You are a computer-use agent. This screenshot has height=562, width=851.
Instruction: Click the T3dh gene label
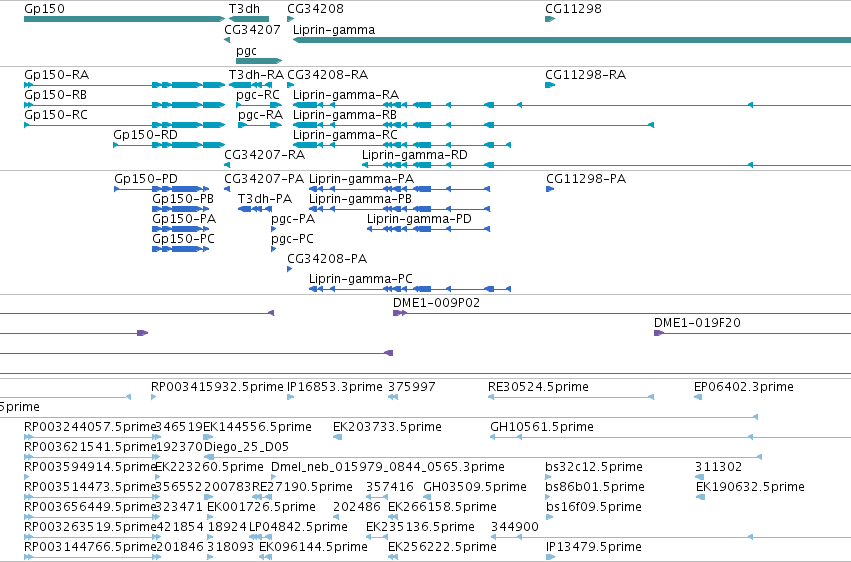point(244,9)
